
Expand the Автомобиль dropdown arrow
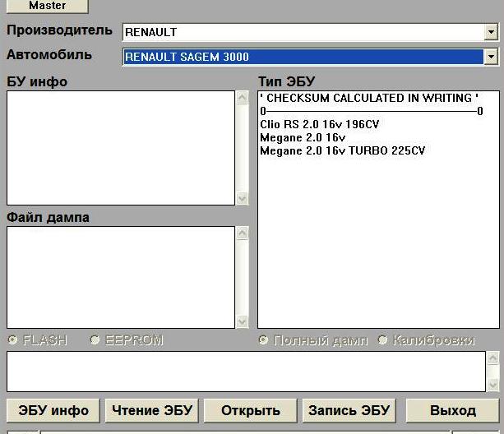coord(491,57)
